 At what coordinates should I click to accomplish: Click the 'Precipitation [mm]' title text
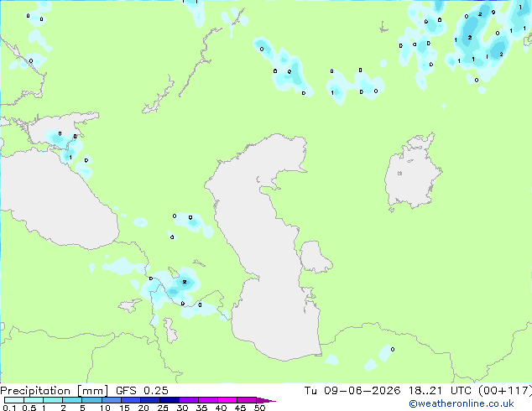tap(54, 391)
